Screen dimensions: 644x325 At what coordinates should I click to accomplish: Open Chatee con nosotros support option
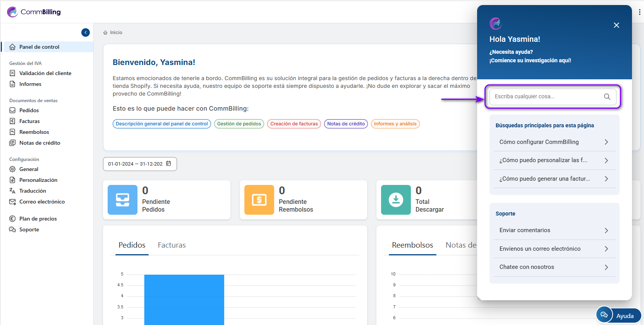[554, 267]
